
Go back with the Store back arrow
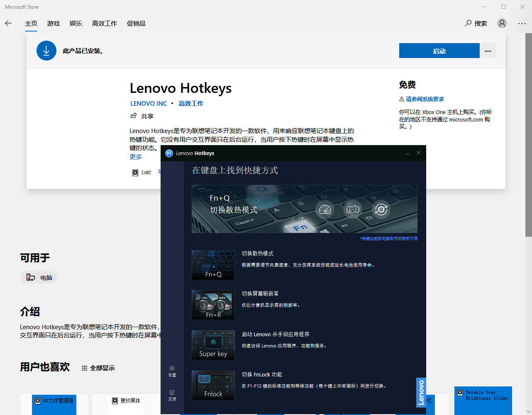(x=8, y=23)
